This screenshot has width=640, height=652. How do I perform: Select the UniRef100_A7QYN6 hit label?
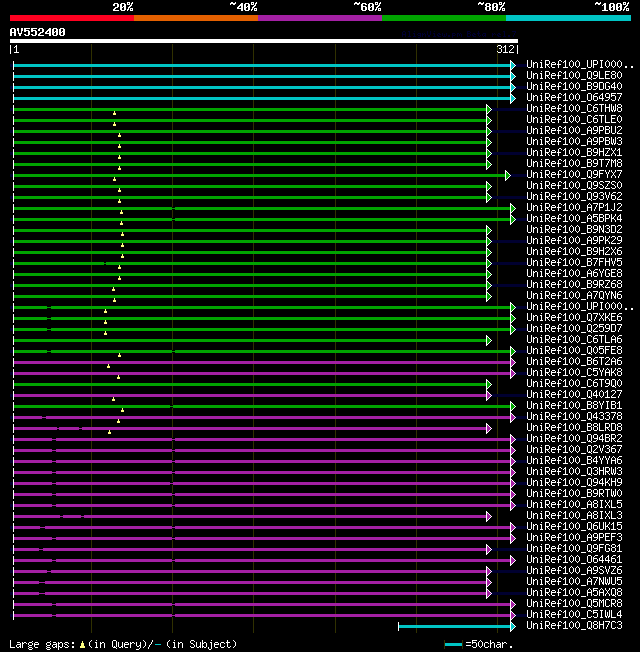pyautogui.click(x=574, y=295)
